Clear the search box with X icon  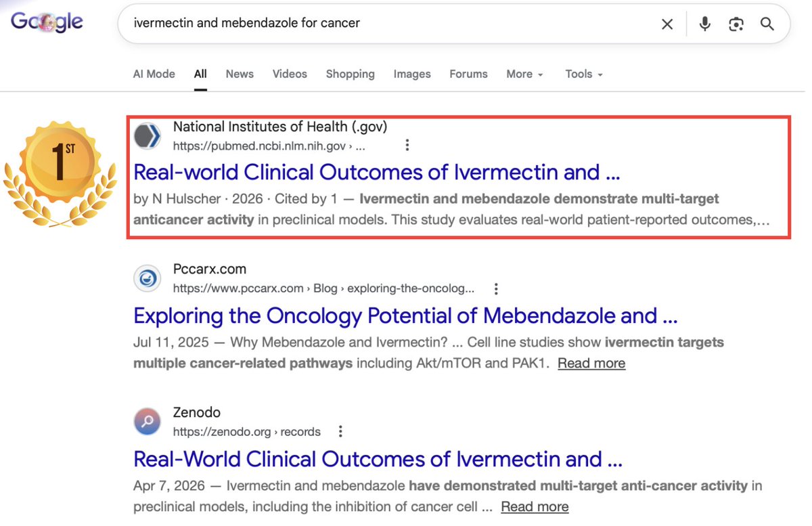click(667, 24)
